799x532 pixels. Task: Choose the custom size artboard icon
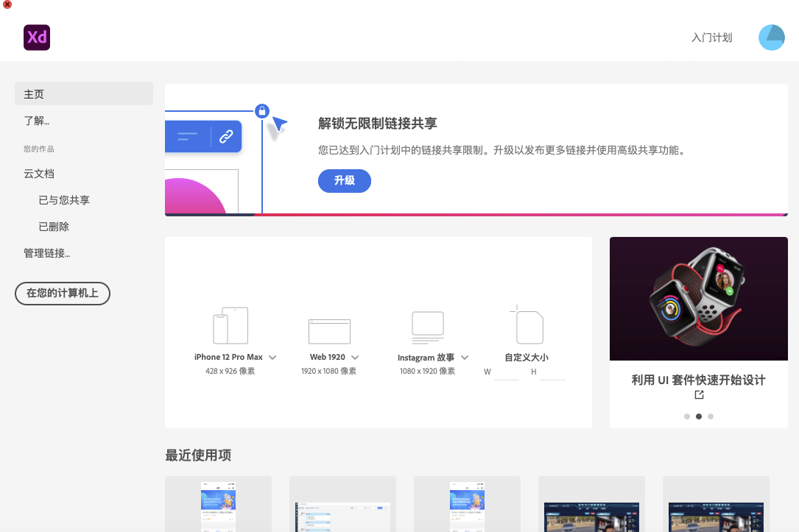(x=529, y=325)
